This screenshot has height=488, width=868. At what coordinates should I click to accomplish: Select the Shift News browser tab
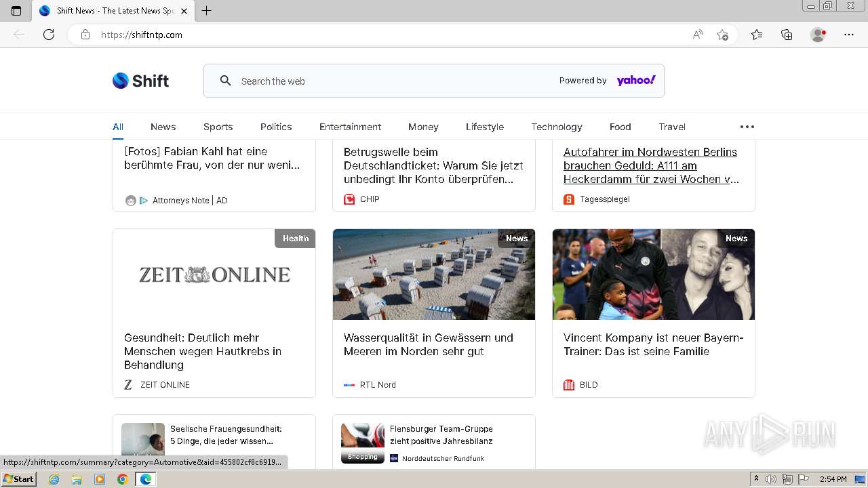[113, 11]
